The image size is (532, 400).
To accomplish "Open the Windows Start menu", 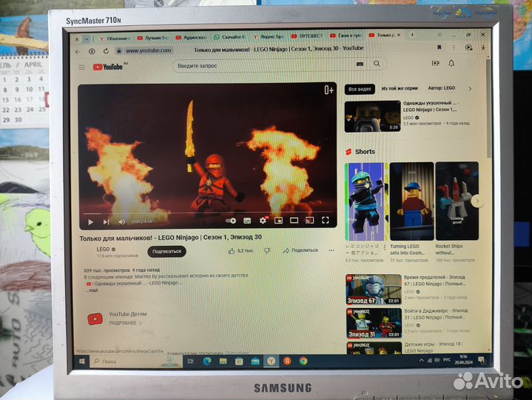I will 82,361.
